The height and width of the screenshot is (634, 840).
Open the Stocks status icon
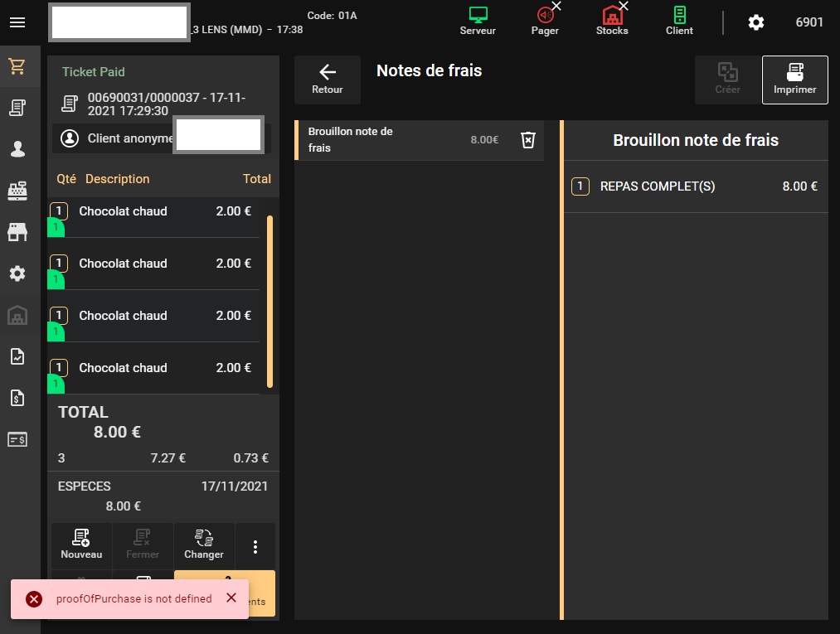[x=612, y=21]
